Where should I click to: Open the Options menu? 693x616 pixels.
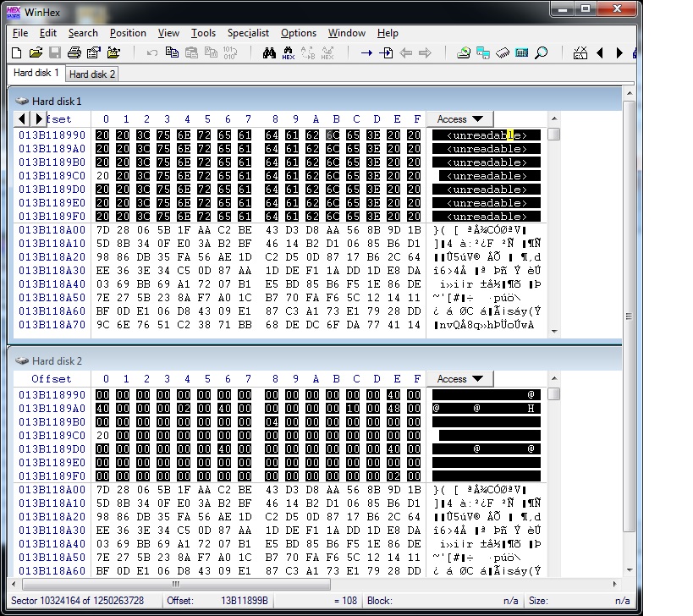298,33
